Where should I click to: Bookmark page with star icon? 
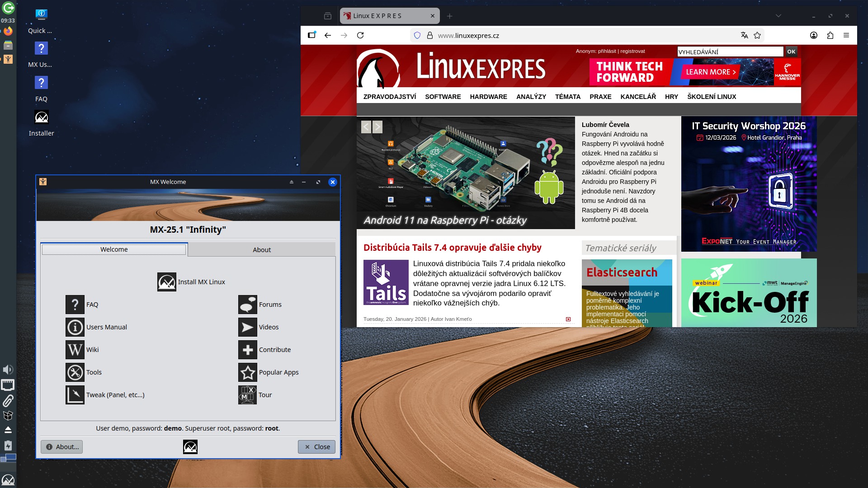pos(757,35)
